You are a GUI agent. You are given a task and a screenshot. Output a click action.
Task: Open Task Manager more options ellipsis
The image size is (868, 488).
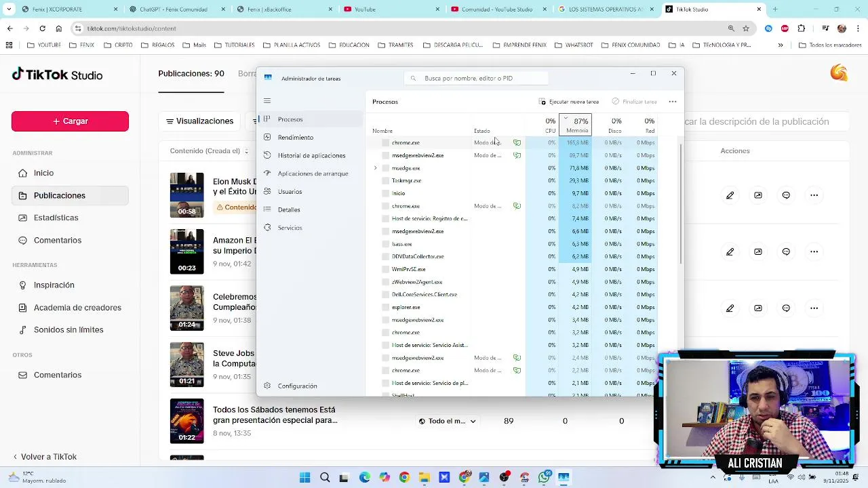[673, 102]
